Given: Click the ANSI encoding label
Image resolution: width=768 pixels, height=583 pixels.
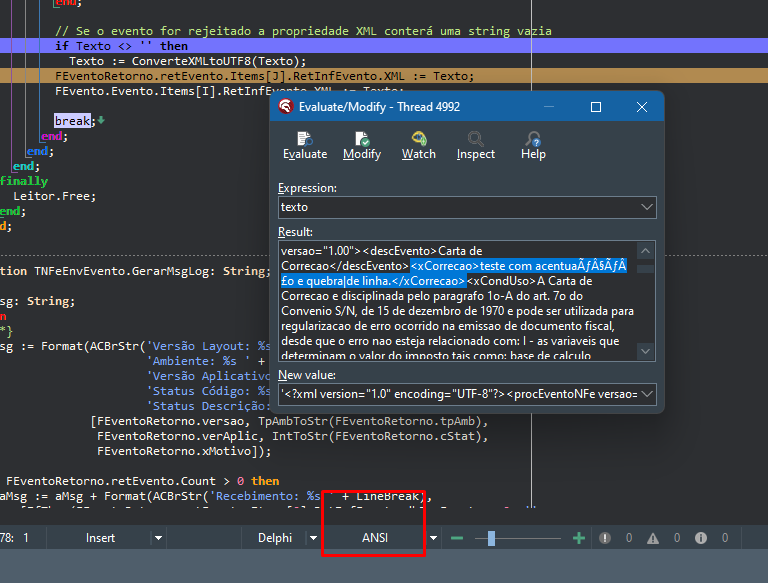Looking at the screenshot, I should pyautogui.click(x=375, y=538).
